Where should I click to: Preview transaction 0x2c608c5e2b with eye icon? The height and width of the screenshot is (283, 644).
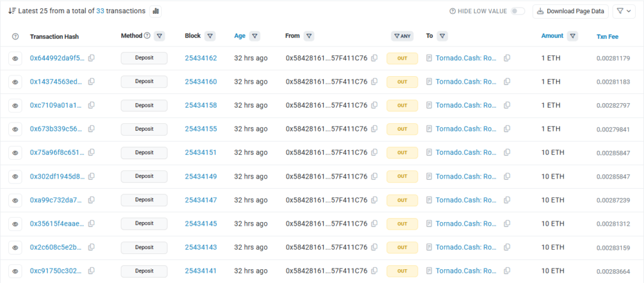(15, 248)
